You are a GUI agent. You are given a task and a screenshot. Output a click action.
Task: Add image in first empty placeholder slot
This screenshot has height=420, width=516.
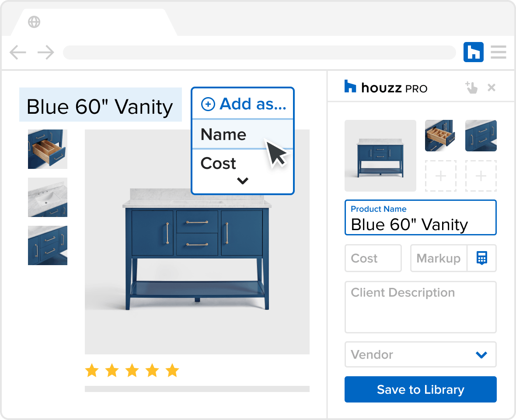[441, 176]
